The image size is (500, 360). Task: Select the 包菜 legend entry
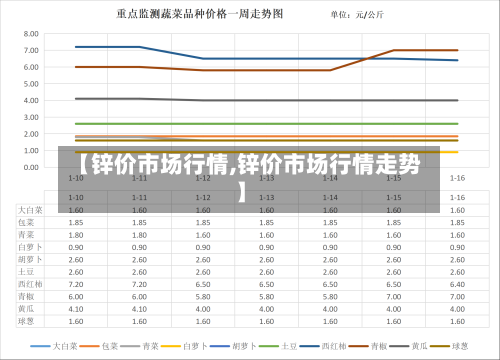click(98, 346)
